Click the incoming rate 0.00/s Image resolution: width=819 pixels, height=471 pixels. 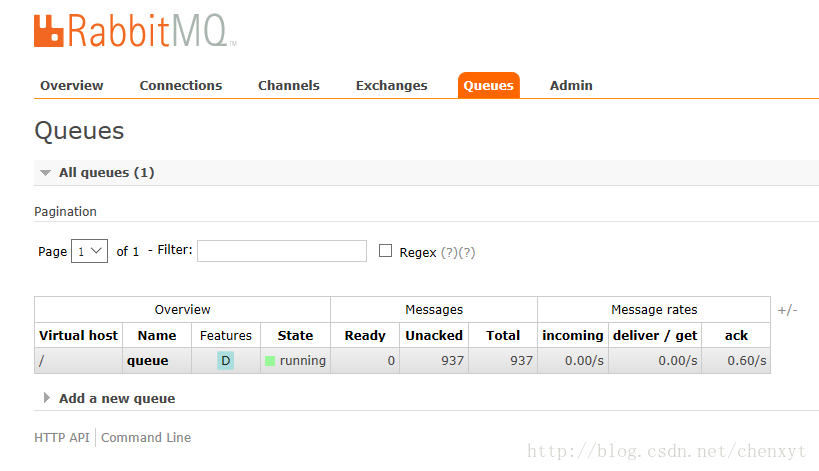click(584, 361)
